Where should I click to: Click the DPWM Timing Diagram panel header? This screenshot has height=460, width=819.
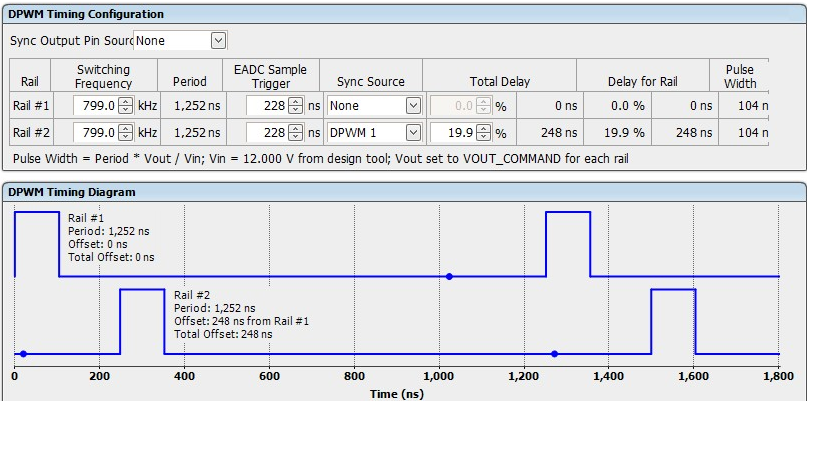coord(404,192)
